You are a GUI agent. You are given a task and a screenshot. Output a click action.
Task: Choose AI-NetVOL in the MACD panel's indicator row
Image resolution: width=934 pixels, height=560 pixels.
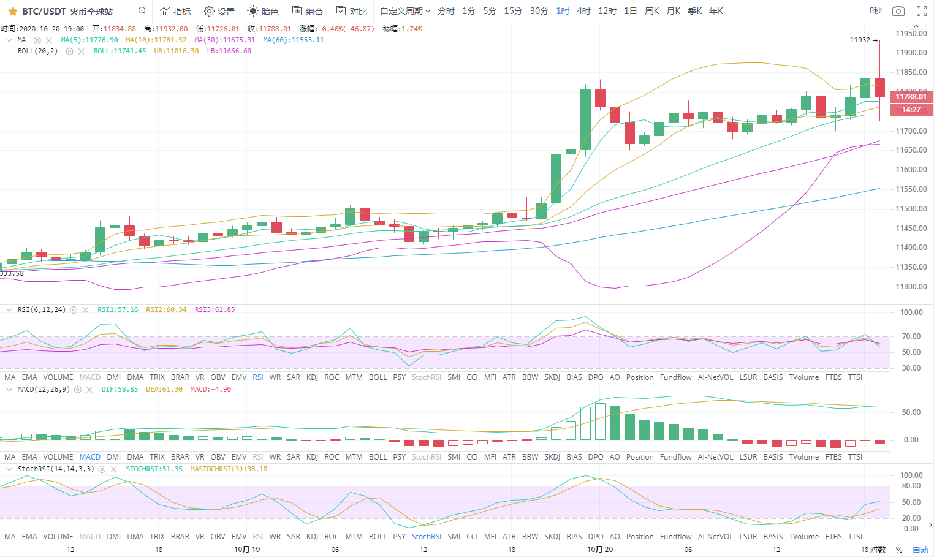(x=716, y=457)
